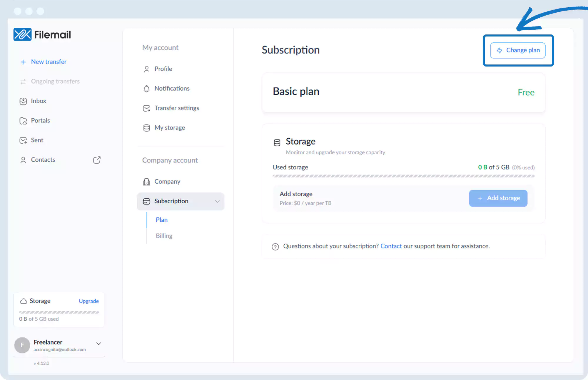Click the used storage progress bar
The height and width of the screenshot is (380, 588).
[403, 176]
